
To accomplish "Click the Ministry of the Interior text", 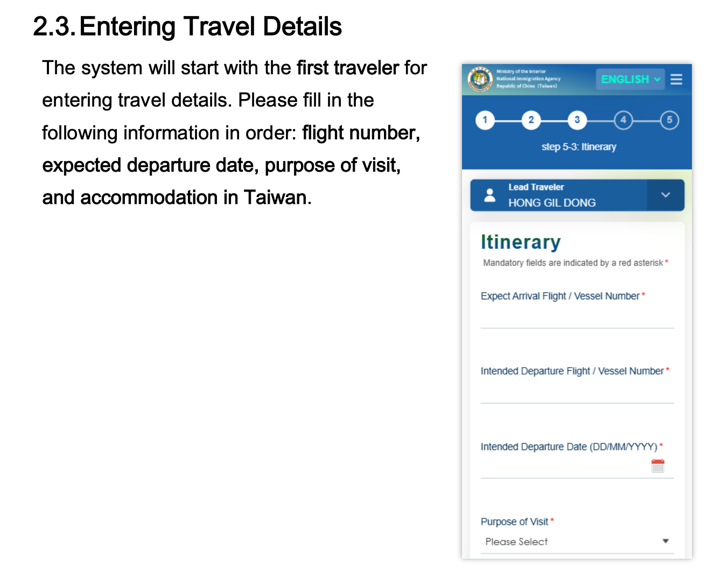I will (521, 72).
